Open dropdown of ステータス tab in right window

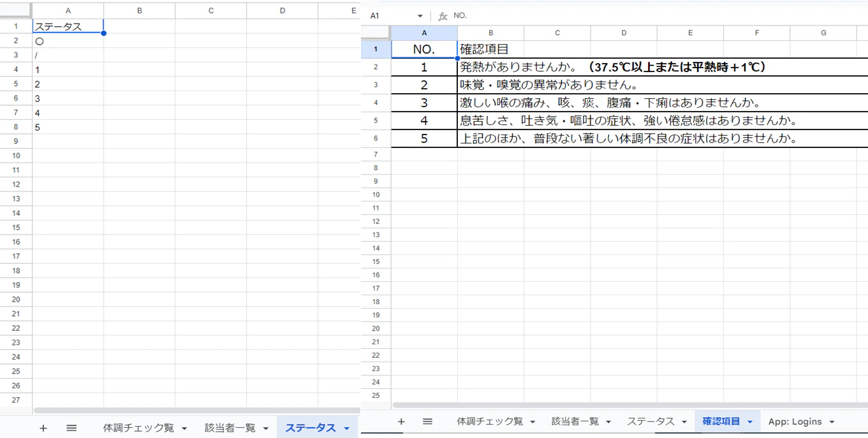(x=684, y=422)
